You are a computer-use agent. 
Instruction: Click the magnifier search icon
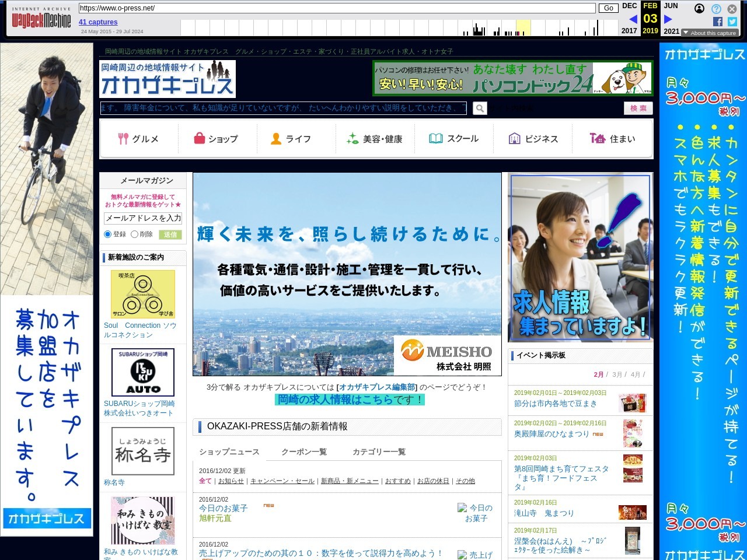point(480,108)
